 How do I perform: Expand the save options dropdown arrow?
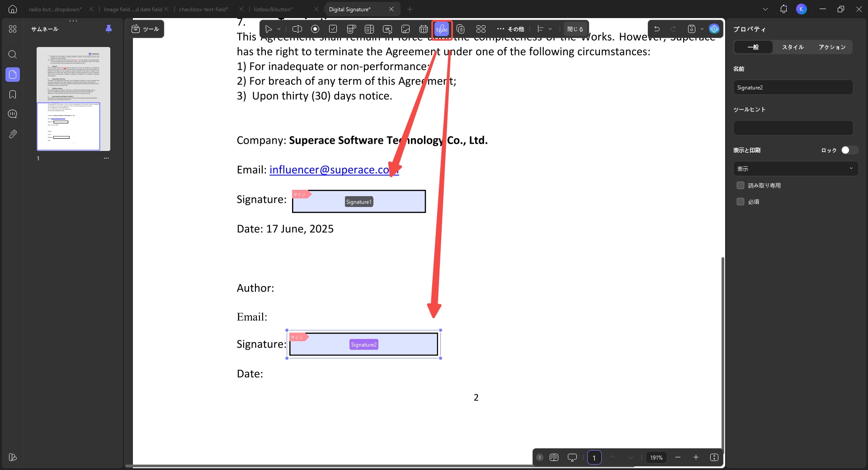[702, 29]
